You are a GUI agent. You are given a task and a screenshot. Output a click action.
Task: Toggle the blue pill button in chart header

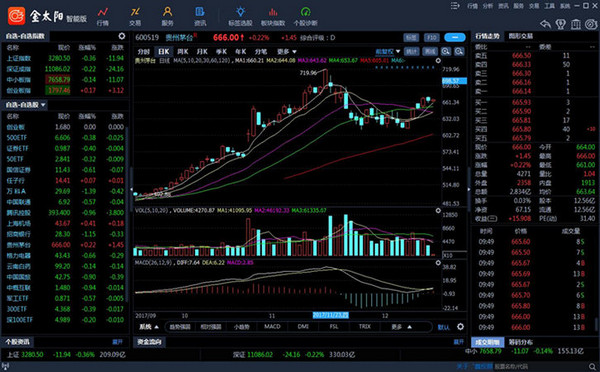pos(455,38)
